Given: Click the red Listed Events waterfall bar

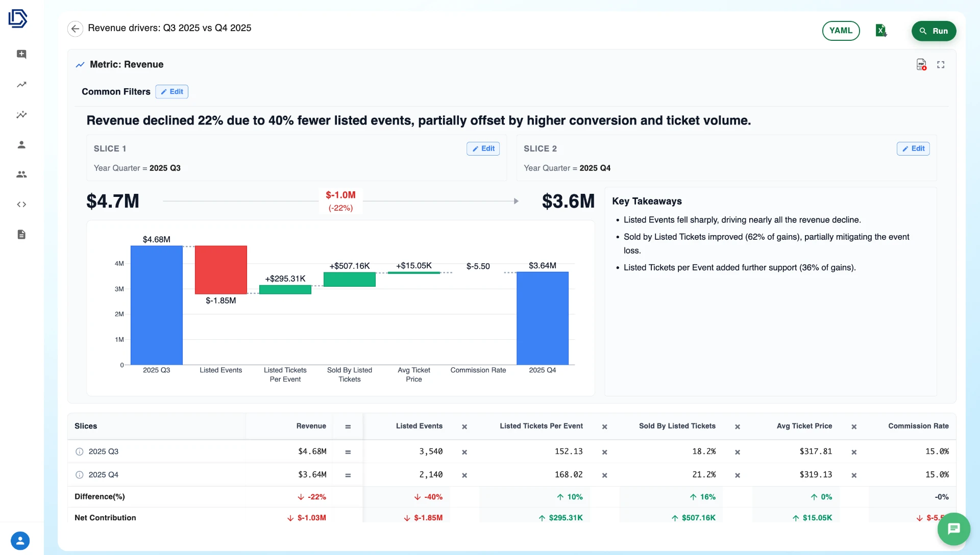Looking at the screenshot, I should click(221, 270).
